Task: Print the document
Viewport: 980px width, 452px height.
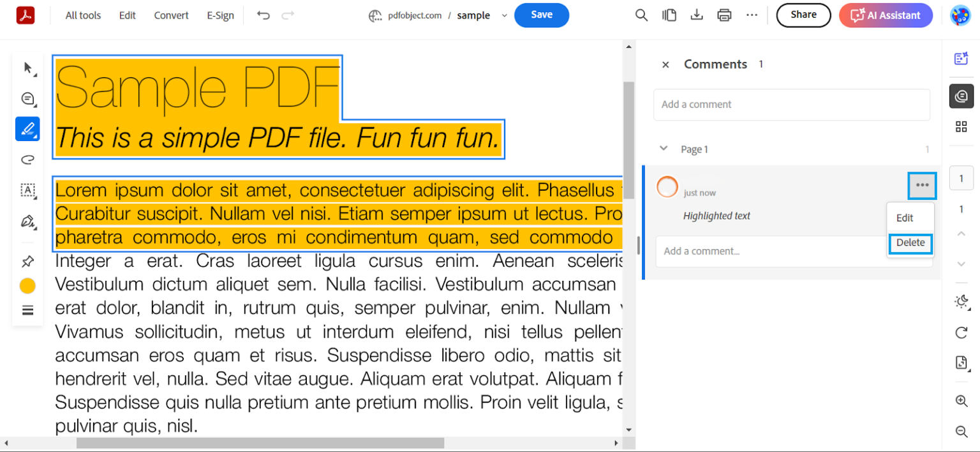Action: (x=724, y=15)
